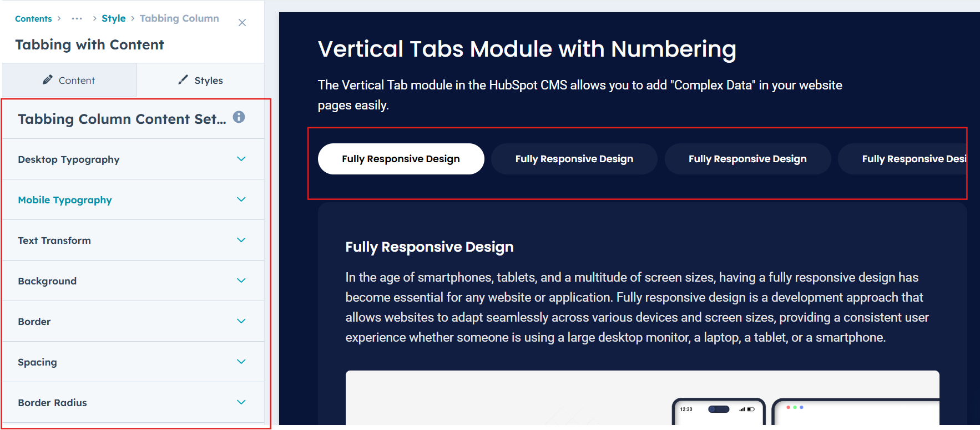Select the first Fully Responsive Design tab
980x430 pixels.
[401, 159]
